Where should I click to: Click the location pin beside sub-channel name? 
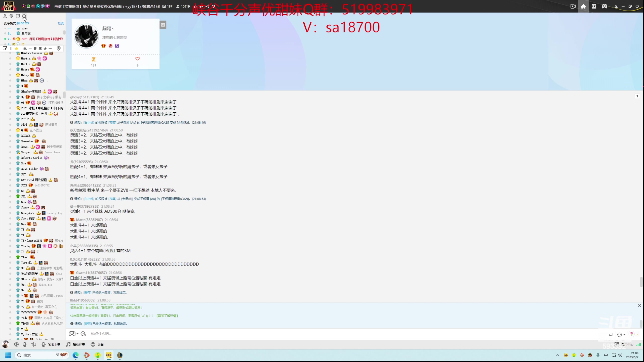click(x=59, y=48)
